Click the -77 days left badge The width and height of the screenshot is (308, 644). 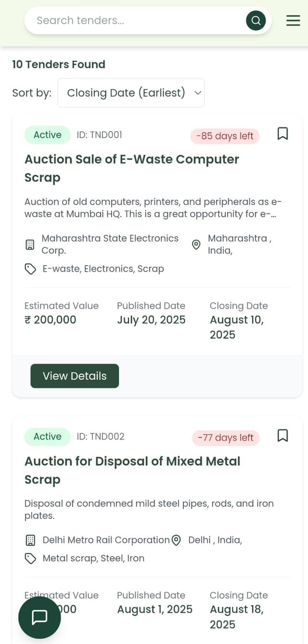tap(225, 438)
